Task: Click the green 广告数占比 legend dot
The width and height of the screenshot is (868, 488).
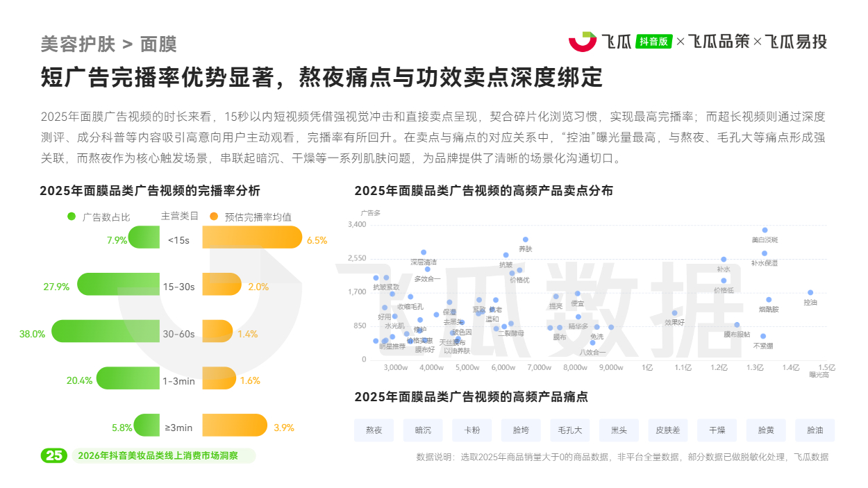Action: 72,217
